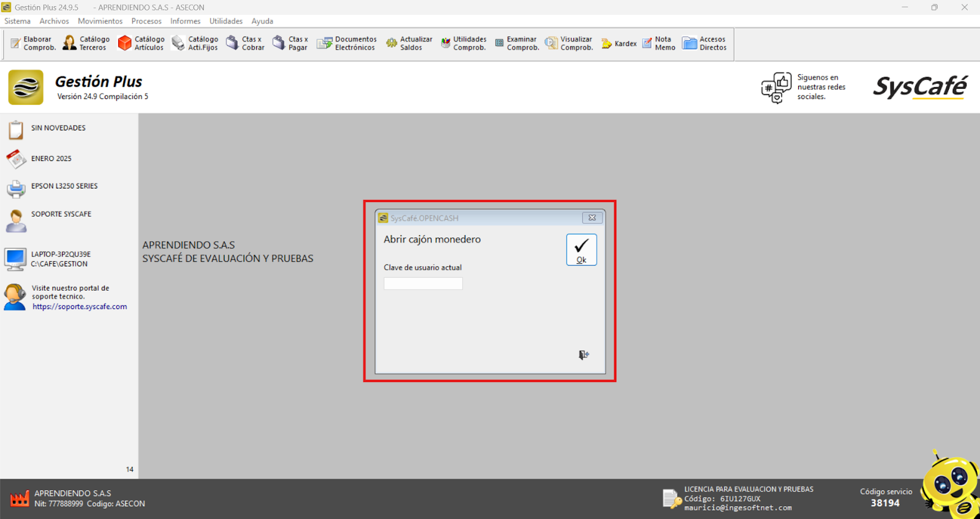
Task: Click the EPSON L3250 SERIES printer item
Action: (64, 186)
